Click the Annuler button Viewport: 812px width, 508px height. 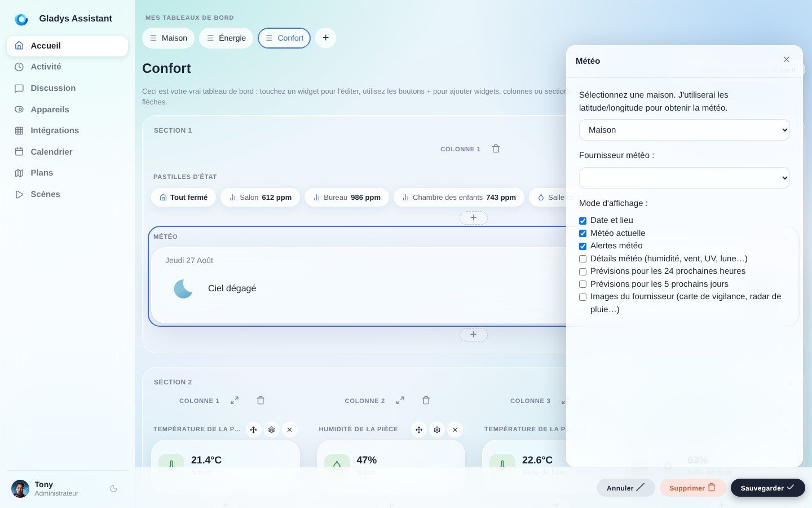625,488
